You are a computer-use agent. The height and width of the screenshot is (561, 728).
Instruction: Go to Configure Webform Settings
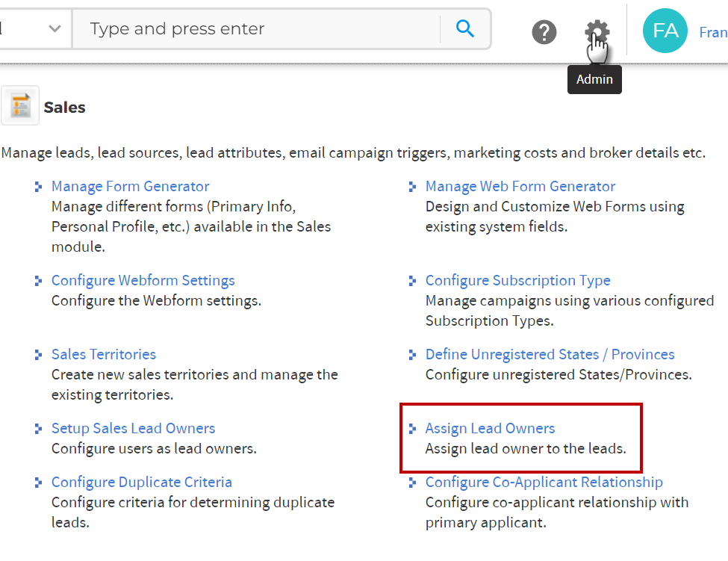coord(143,281)
